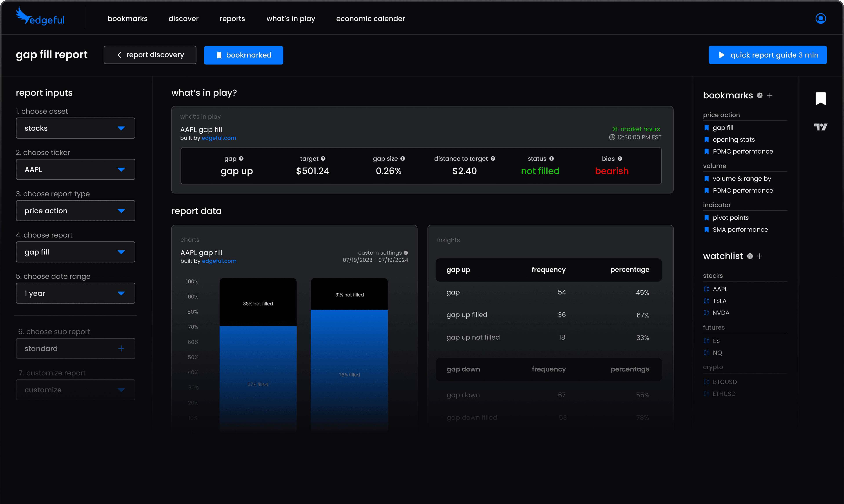The width and height of the screenshot is (844, 504).
Task: Toggle the pivot points bookmark icon
Action: point(707,218)
